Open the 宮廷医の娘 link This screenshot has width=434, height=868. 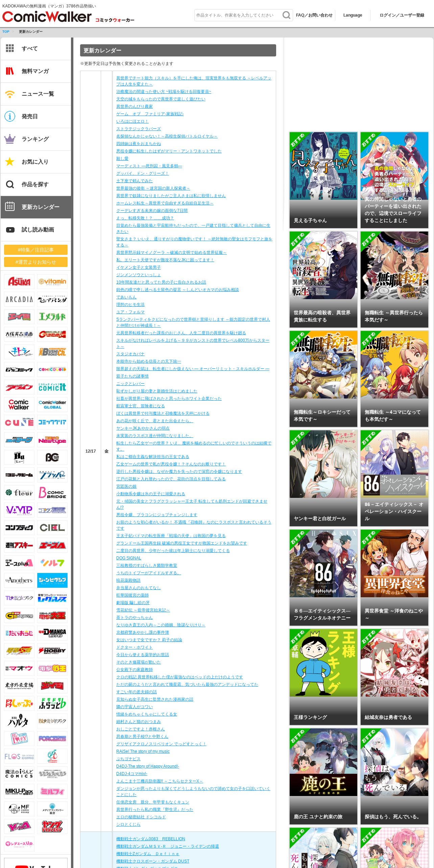pyautogui.click(x=126, y=486)
